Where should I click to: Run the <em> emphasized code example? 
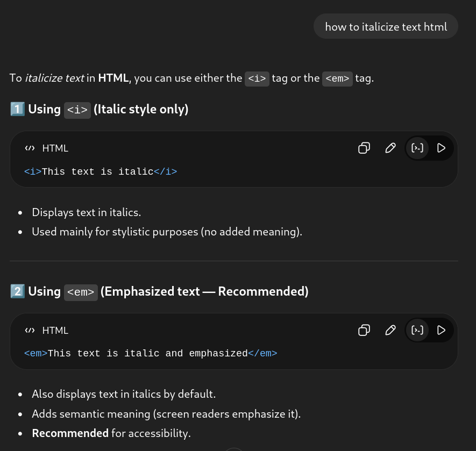442,330
